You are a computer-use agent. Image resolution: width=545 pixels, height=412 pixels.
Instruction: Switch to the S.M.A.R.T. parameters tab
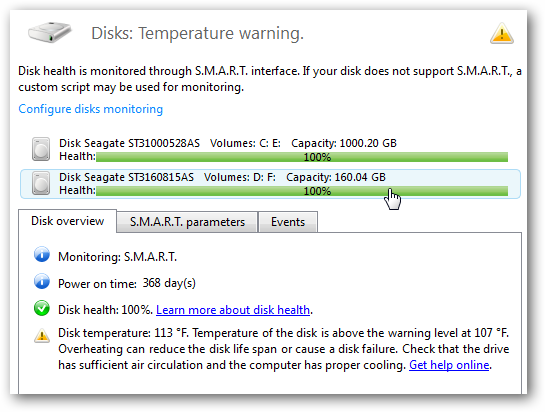(187, 222)
